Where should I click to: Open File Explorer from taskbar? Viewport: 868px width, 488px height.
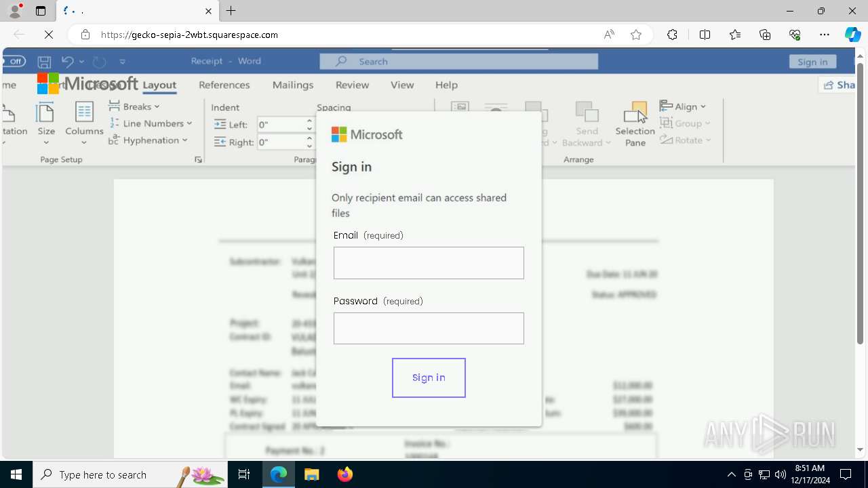point(311,474)
